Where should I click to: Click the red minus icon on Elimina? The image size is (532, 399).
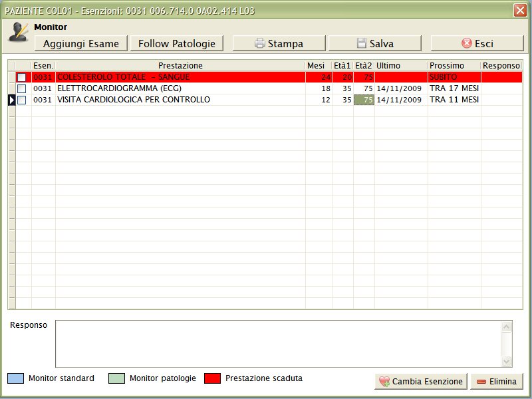pyautogui.click(x=481, y=382)
